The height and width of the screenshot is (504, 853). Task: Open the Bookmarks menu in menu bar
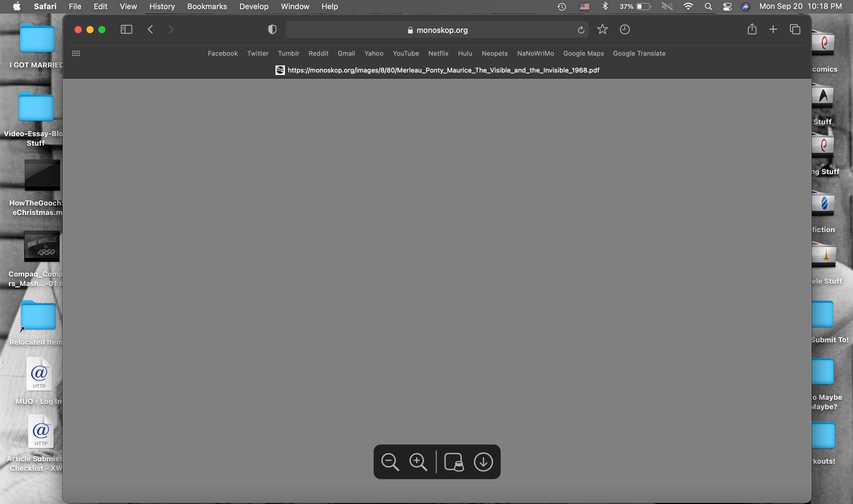(207, 6)
